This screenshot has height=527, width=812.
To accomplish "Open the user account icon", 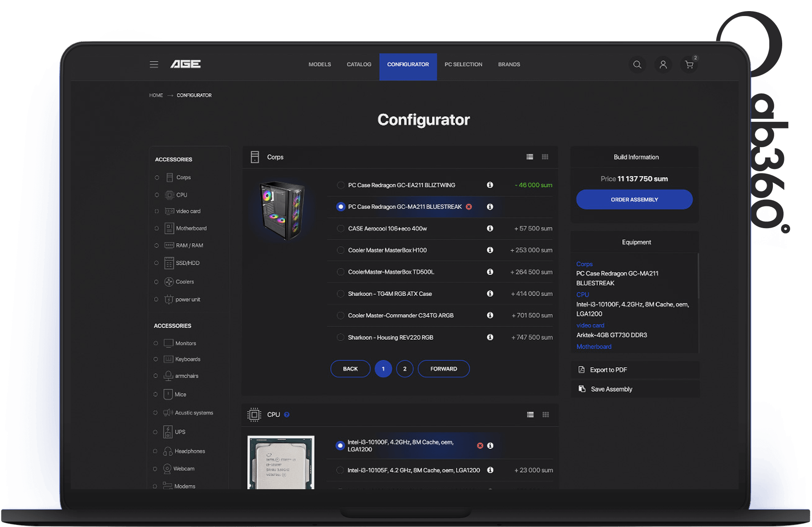I will coord(663,65).
